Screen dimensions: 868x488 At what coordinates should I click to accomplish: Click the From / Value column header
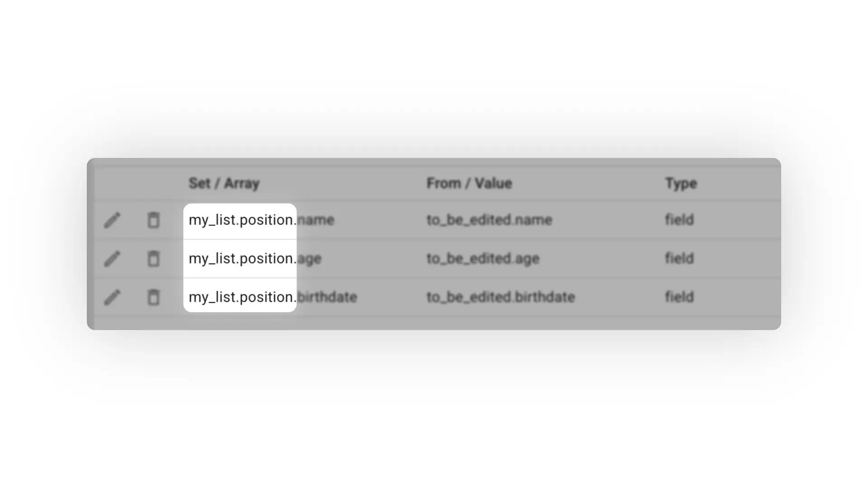point(469,183)
